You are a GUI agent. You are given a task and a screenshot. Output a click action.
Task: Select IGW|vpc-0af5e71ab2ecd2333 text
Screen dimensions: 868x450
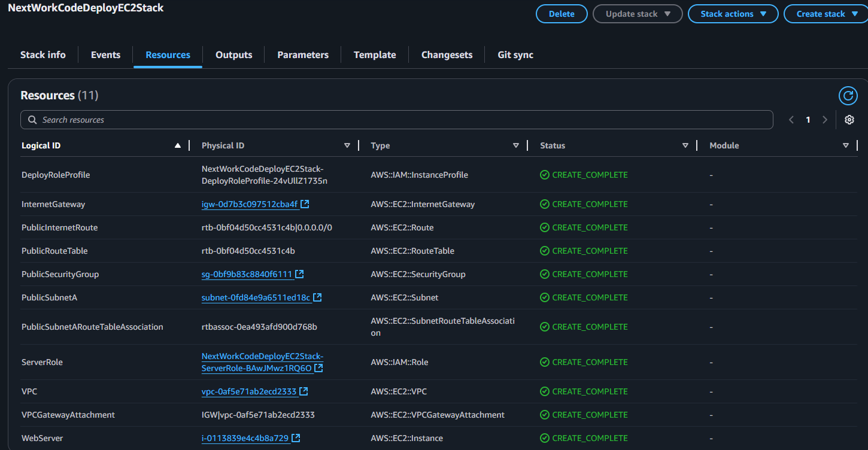(258, 415)
